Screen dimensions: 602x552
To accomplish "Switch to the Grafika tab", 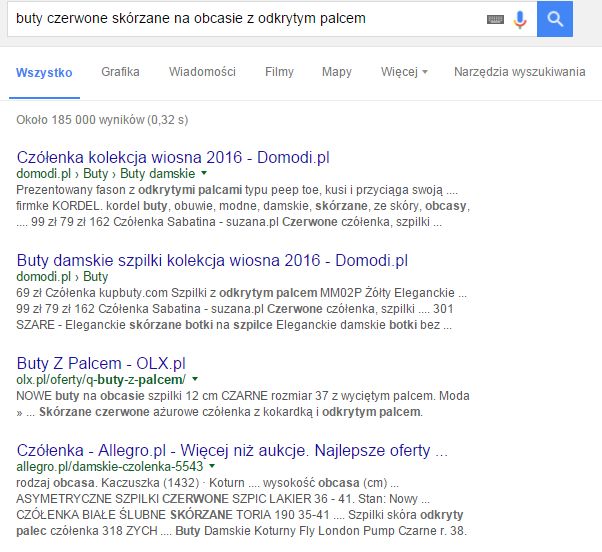I will [120, 72].
